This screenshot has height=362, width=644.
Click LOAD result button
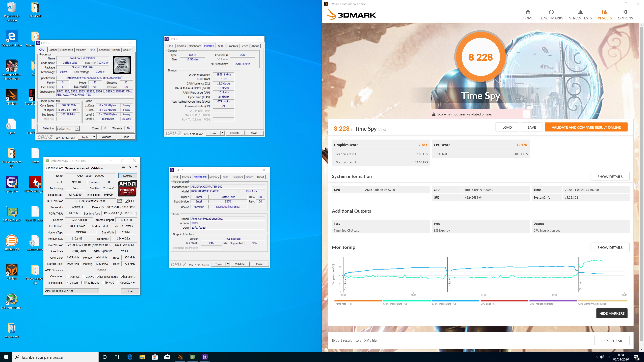click(x=507, y=127)
